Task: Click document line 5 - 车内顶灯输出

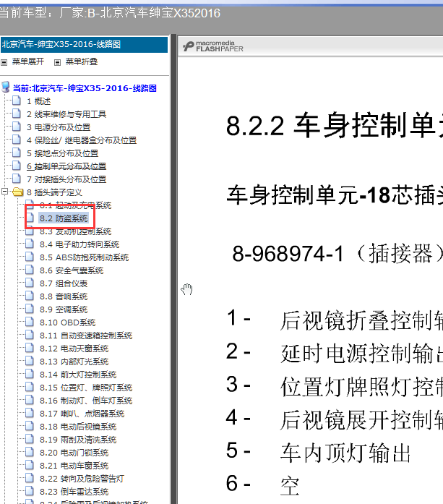Action: 318,452
